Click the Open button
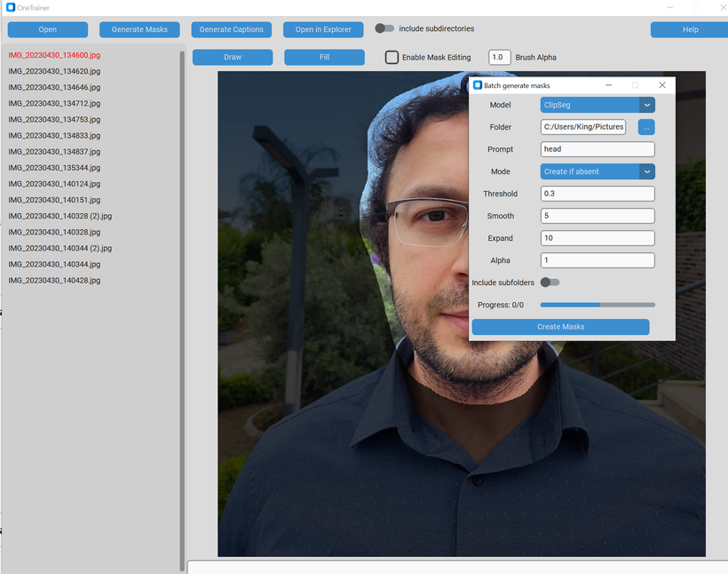Viewport: 728px width, 574px height. tap(47, 28)
